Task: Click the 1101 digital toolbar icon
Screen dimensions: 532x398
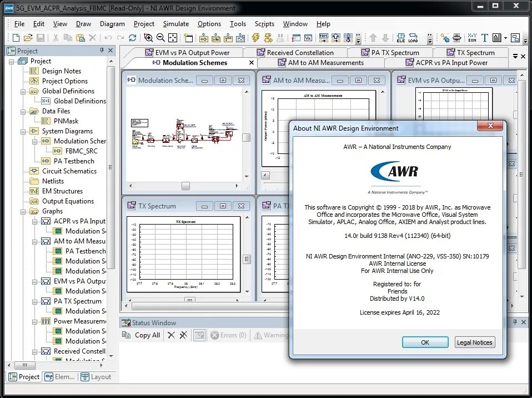Action: pos(323,38)
